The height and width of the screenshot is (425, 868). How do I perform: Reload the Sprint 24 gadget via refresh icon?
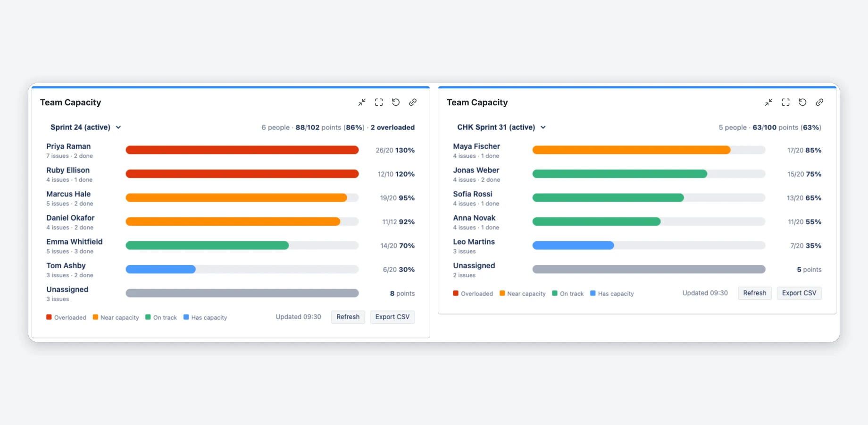pos(396,102)
